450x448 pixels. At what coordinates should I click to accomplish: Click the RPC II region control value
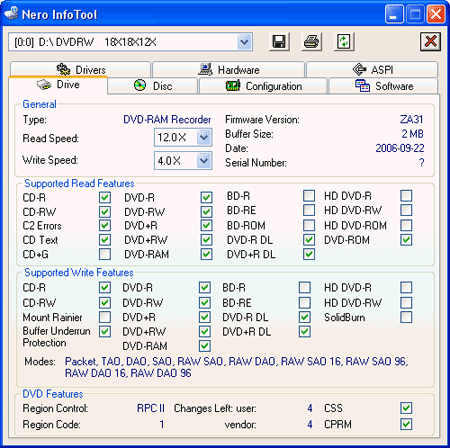pyautogui.click(x=151, y=408)
